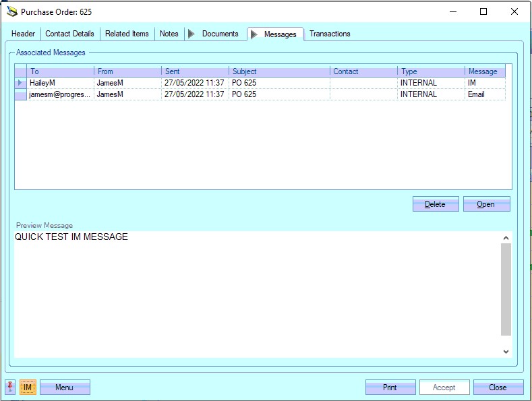This screenshot has height=401, width=532.
Task: Click the preview message scrollbar thumb
Action: tap(506, 289)
